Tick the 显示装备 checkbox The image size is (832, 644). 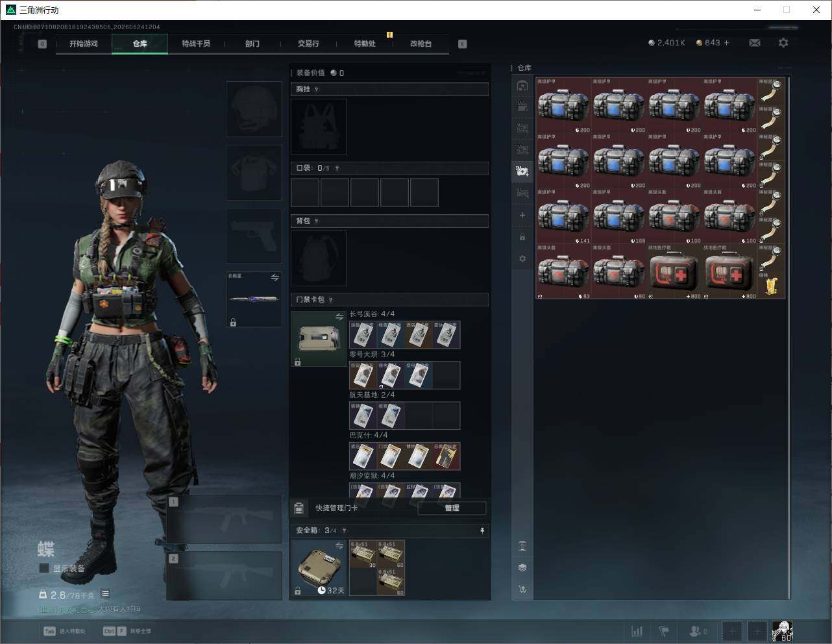click(44, 568)
